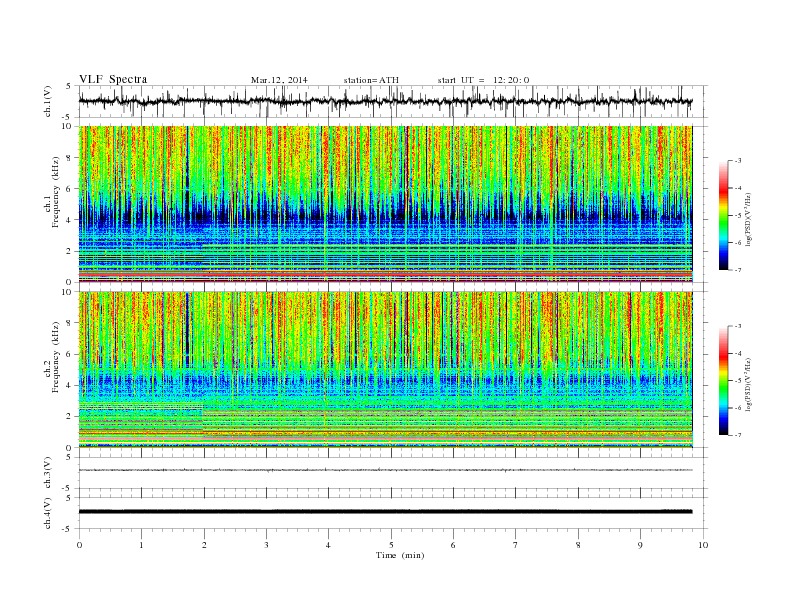The width and height of the screenshot is (792, 612).
Task: Click the time axis tick label "5"
Action: (391, 545)
